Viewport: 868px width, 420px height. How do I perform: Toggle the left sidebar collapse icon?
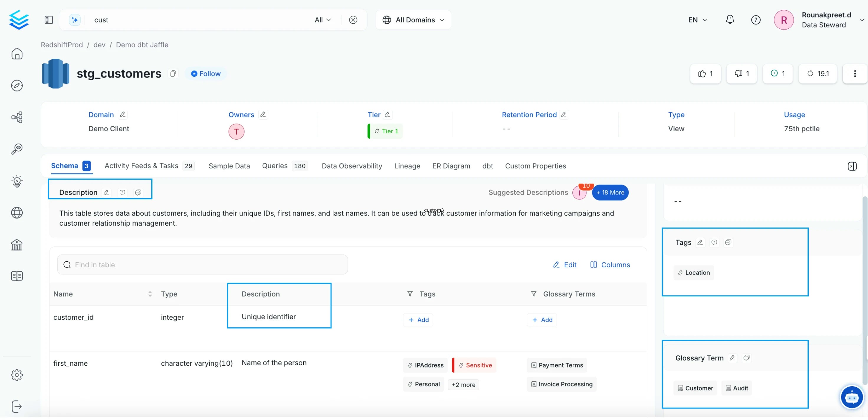[x=49, y=20]
